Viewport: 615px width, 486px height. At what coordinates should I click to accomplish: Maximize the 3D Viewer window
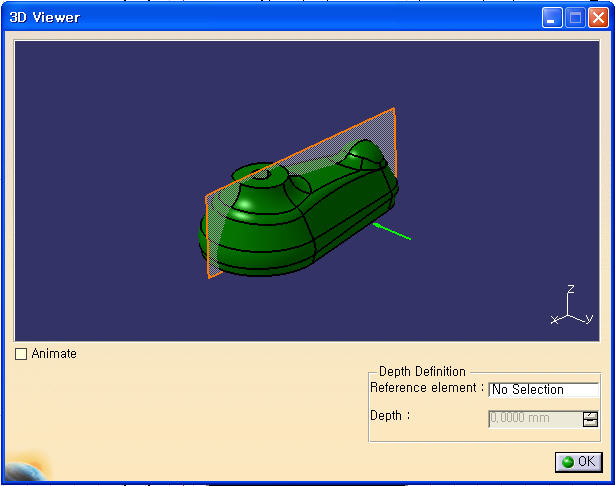tap(575, 17)
